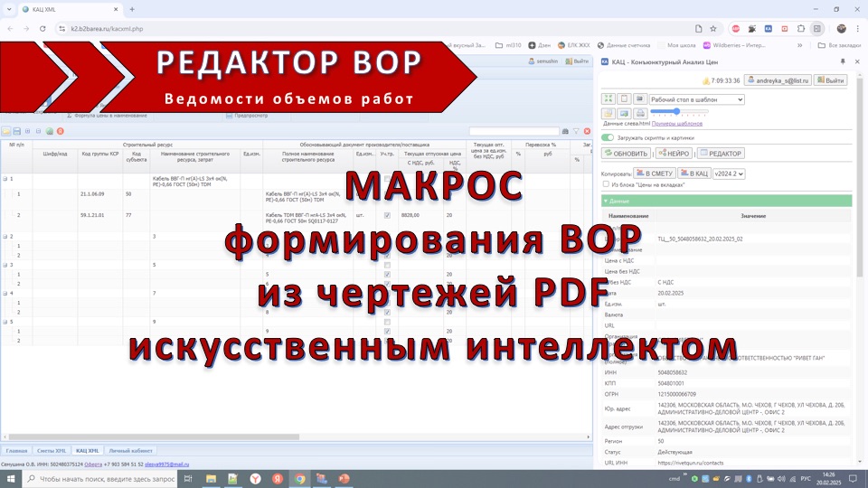Screen dimensions: 868x488
Task: Click the Windows taskbar search box
Action: (x=101, y=479)
